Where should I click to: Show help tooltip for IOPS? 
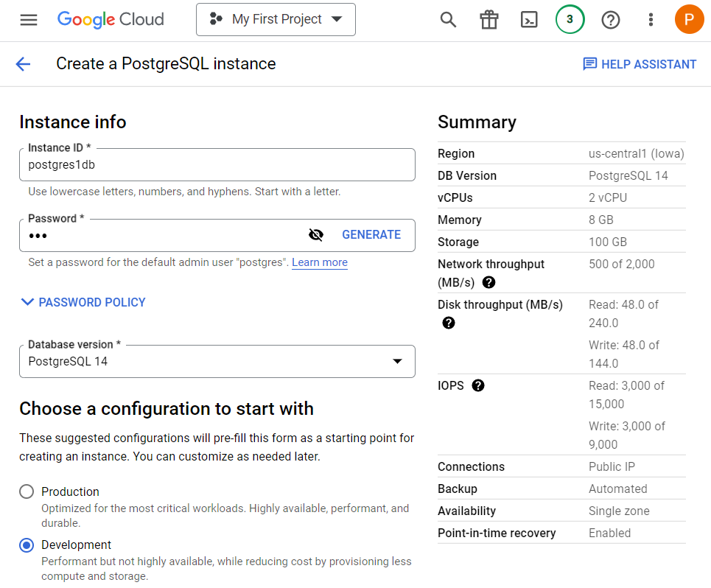(x=478, y=385)
